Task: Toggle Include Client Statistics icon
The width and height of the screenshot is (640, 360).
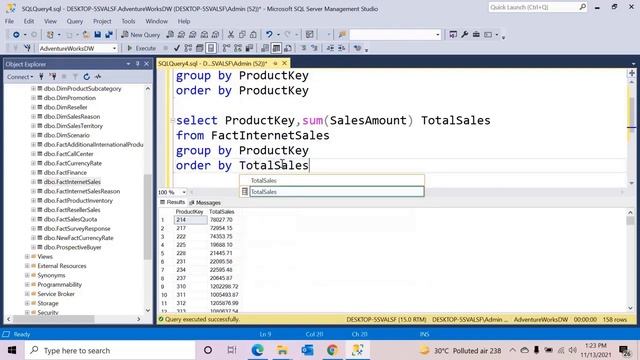Action: point(249,48)
